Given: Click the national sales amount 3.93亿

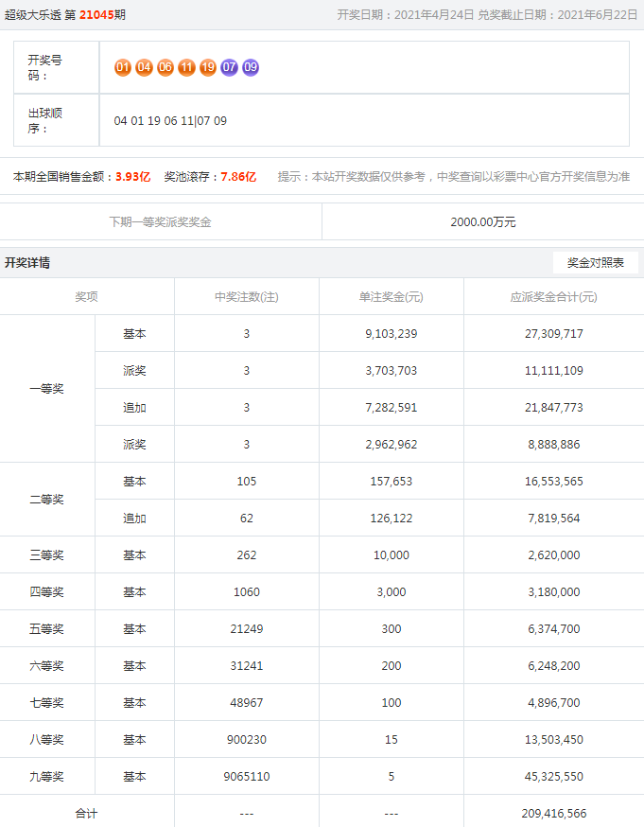Looking at the screenshot, I should 132,177.
